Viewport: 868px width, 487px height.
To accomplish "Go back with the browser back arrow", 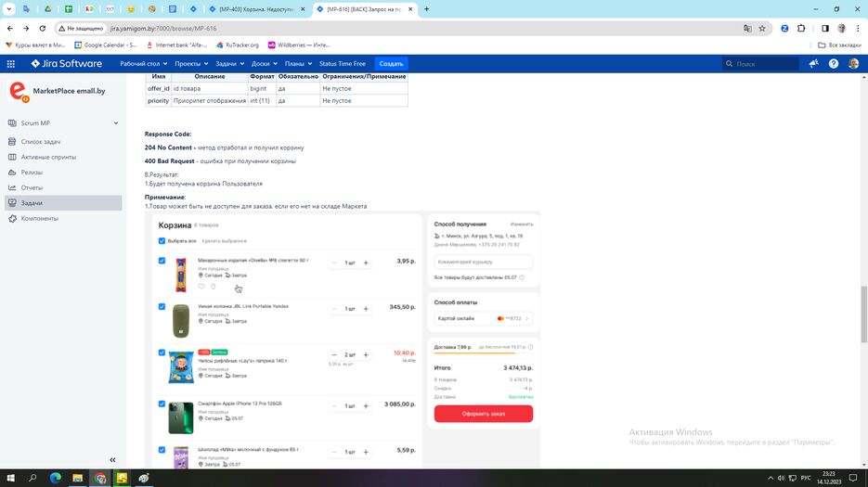I will pyautogui.click(x=10, y=28).
